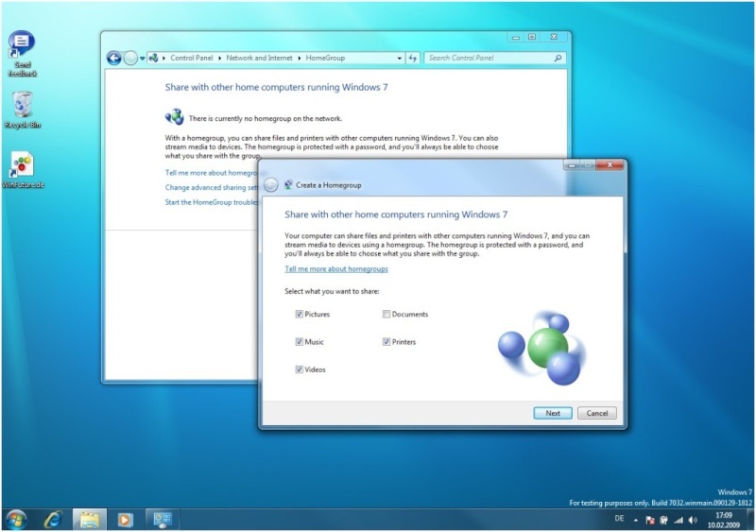This screenshot has width=756, height=532.
Task: Launch Internet Explorer from the taskbar
Action: click(x=53, y=520)
